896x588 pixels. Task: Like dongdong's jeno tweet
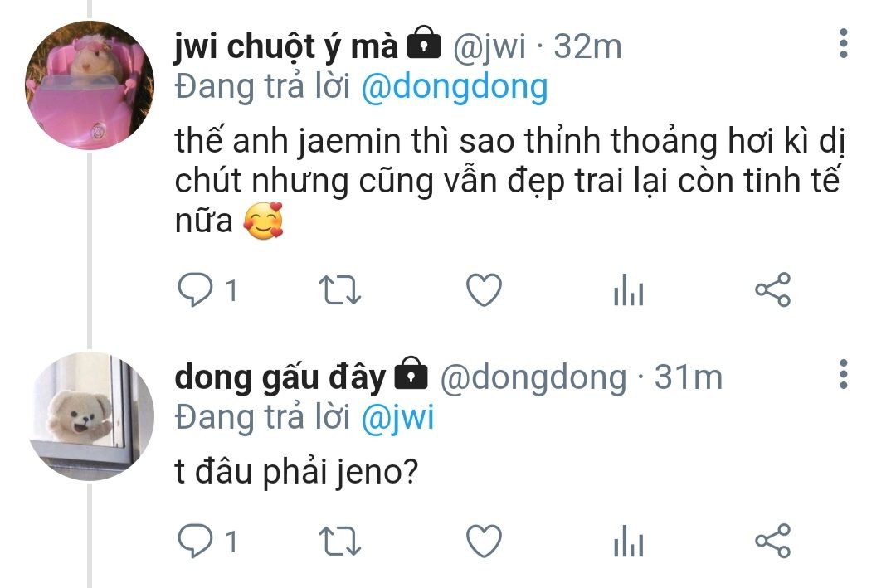(484, 541)
